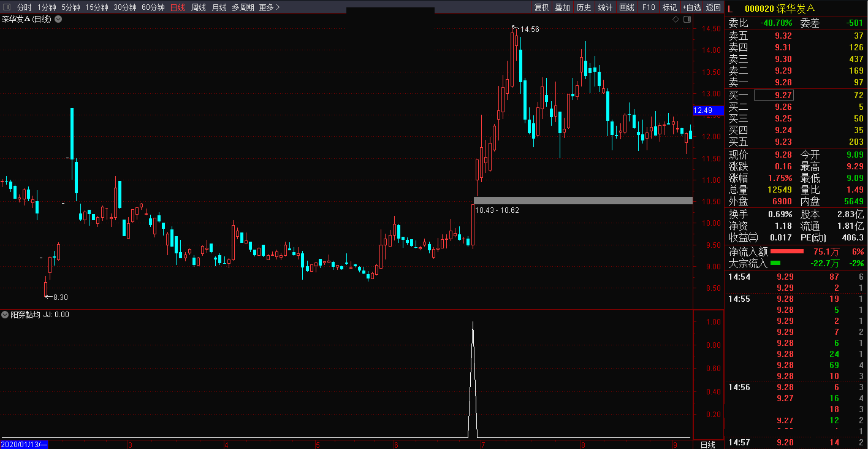Screen dimensions: 868x449
Task: Click the green 大宗流入 bar
Action: [775, 263]
